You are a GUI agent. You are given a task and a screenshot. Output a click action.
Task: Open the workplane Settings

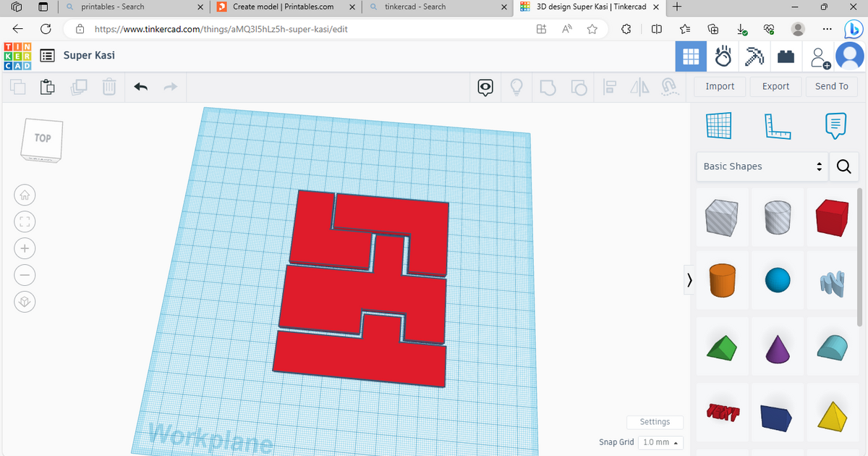(655, 422)
